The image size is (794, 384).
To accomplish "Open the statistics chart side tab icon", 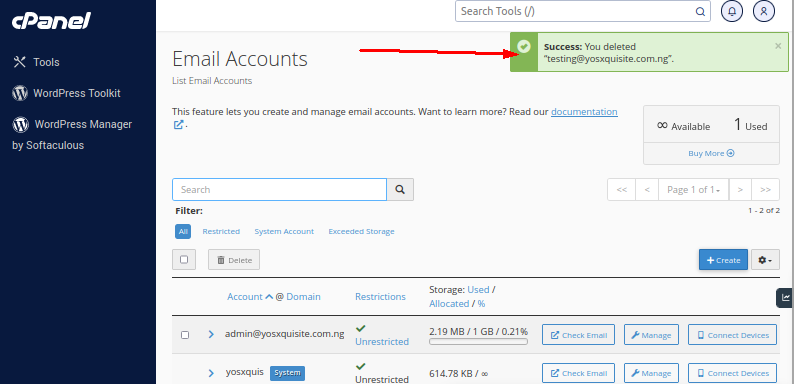I will pyautogui.click(x=785, y=298).
